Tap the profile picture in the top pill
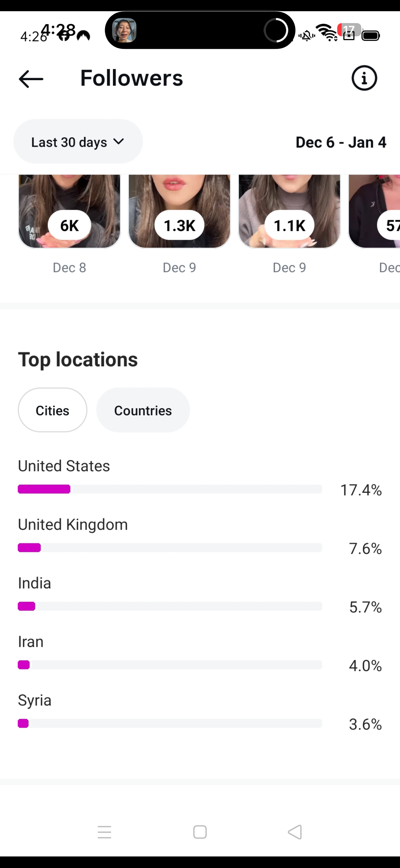The width and height of the screenshot is (400, 868). pyautogui.click(x=124, y=31)
